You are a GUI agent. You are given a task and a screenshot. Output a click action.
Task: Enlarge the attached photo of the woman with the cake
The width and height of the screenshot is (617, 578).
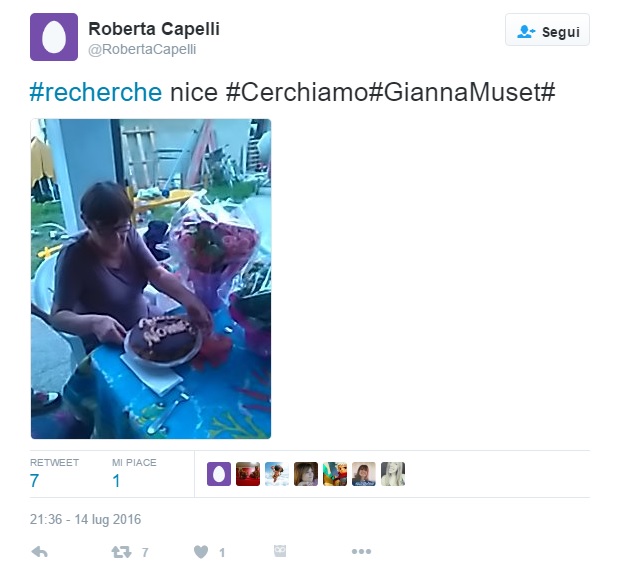(x=151, y=279)
